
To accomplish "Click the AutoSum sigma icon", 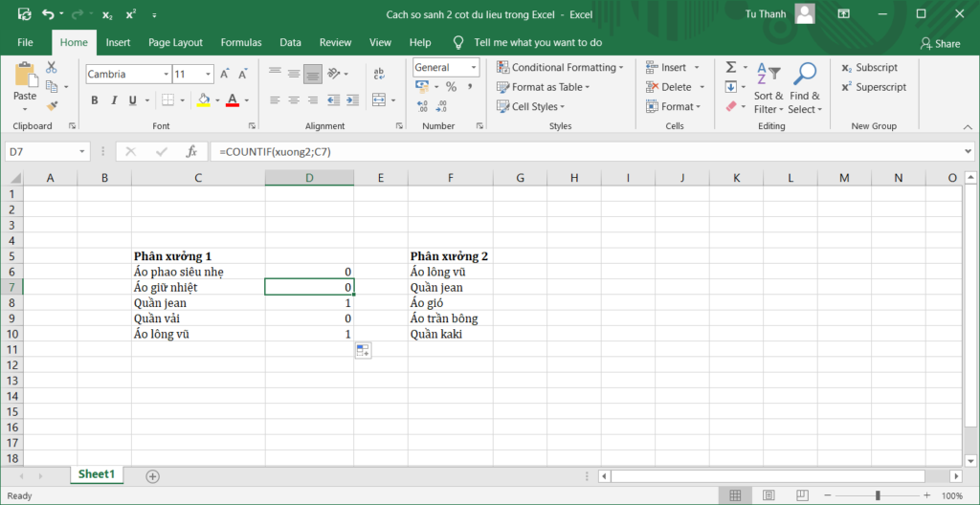I will 731,67.
